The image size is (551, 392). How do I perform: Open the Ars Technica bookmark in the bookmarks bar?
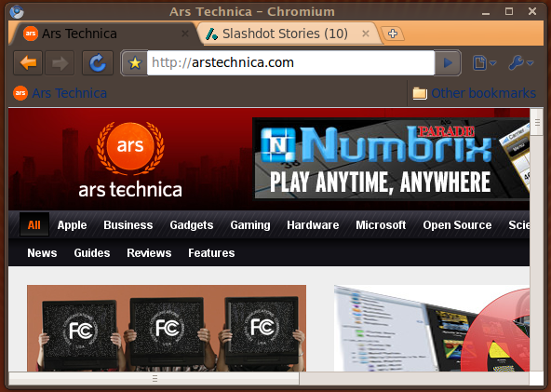tap(60, 93)
